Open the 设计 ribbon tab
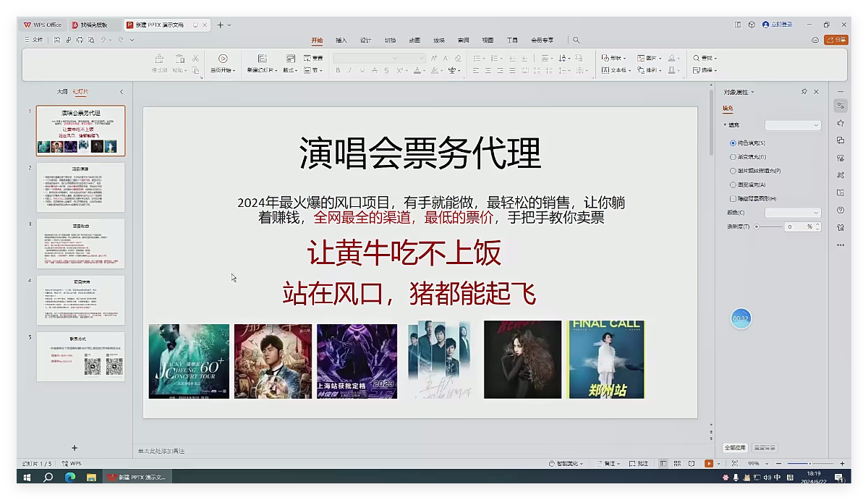Viewport: 868px width, 500px height. click(366, 40)
